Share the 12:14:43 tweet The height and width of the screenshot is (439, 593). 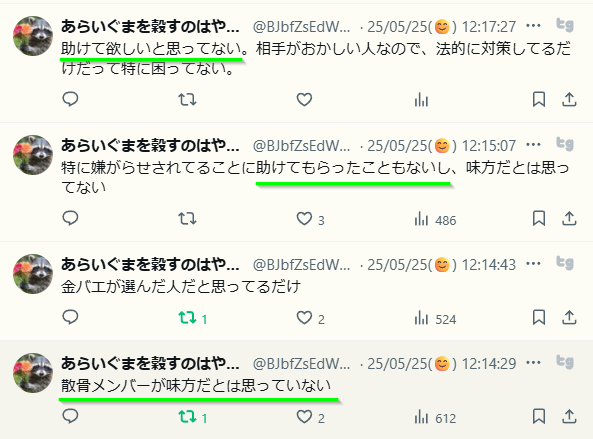click(x=569, y=318)
